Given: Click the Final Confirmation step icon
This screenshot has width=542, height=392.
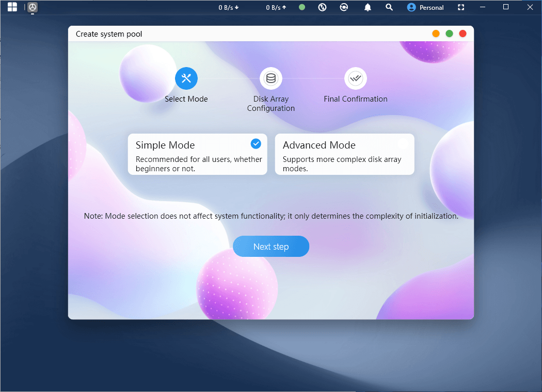Looking at the screenshot, I should [x=356, y=78].
